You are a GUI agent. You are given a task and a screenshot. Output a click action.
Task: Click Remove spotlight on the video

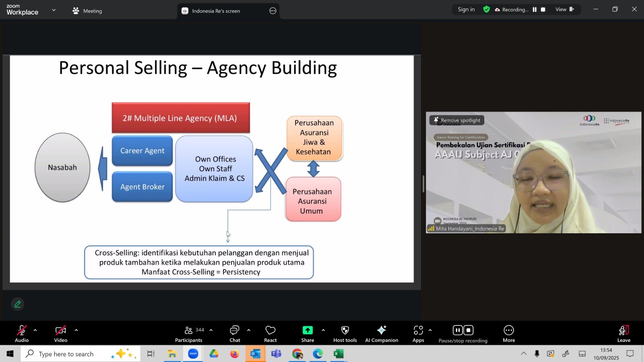point(457,120)
